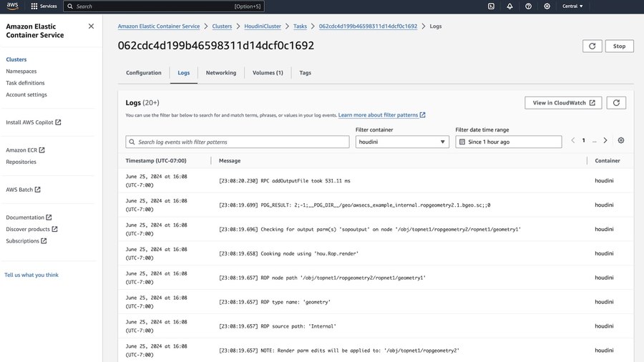This screenshot has width=644, height=362.
Task: Go to next logs page arrow
Action: (605, 140)
